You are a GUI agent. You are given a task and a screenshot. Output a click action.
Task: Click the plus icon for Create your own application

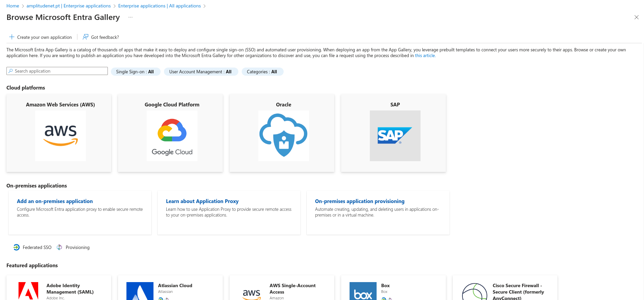click(12, 37)
